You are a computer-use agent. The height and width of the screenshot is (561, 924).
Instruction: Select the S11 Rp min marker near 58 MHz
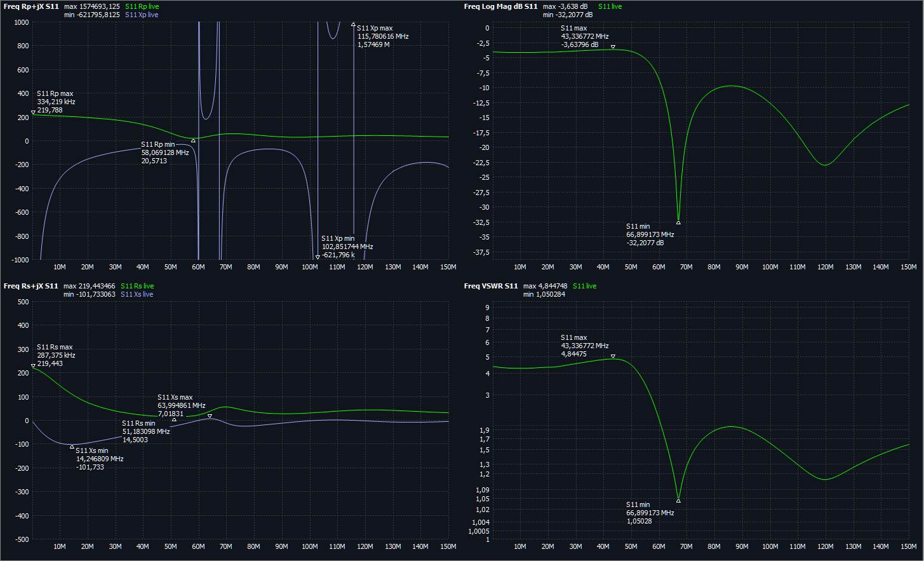point(193,140)
